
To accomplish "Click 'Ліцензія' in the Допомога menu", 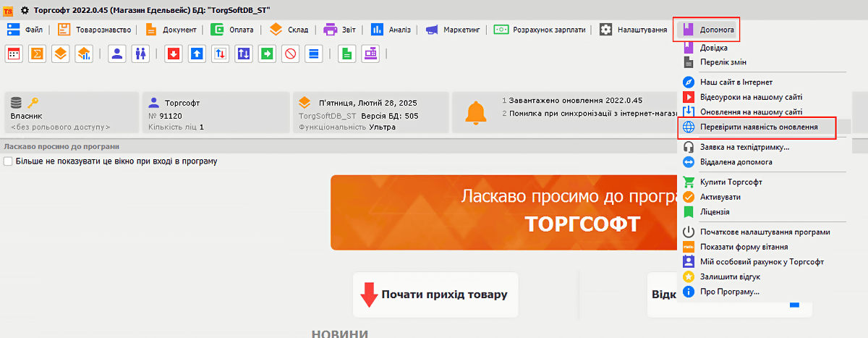I will 715,211.
